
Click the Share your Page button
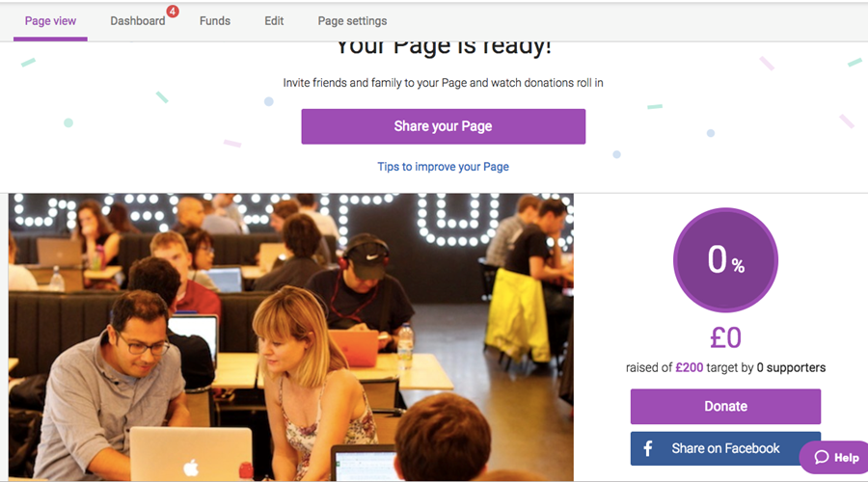coord(444,126)
